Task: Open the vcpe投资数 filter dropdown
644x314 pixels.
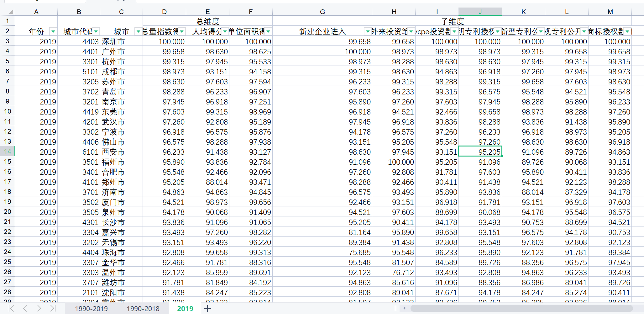Action: click(x=454, y=31)
